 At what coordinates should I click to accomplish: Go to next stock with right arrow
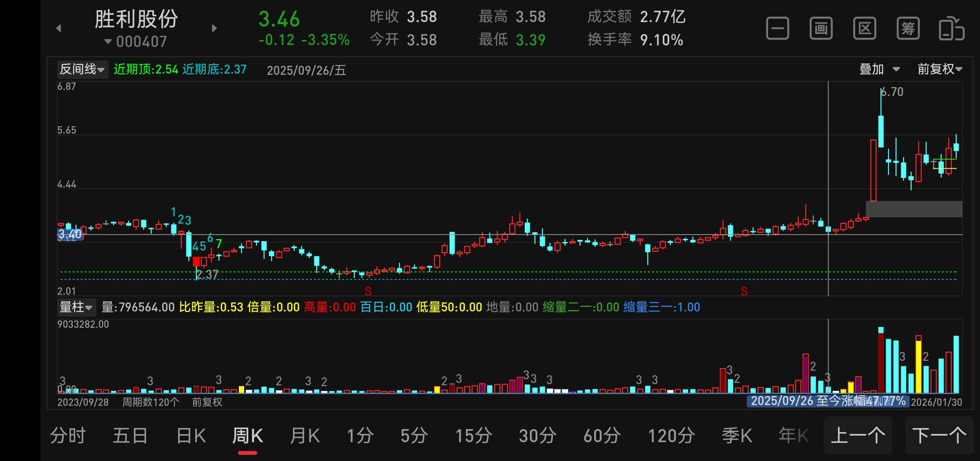pyautogui.click(x=214, y=28)
